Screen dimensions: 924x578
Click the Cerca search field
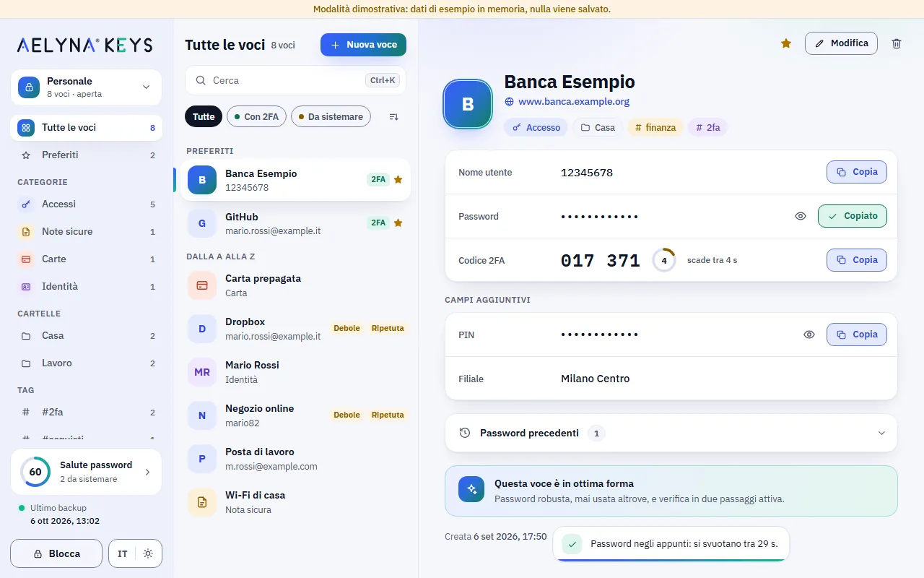pos(295,80)
